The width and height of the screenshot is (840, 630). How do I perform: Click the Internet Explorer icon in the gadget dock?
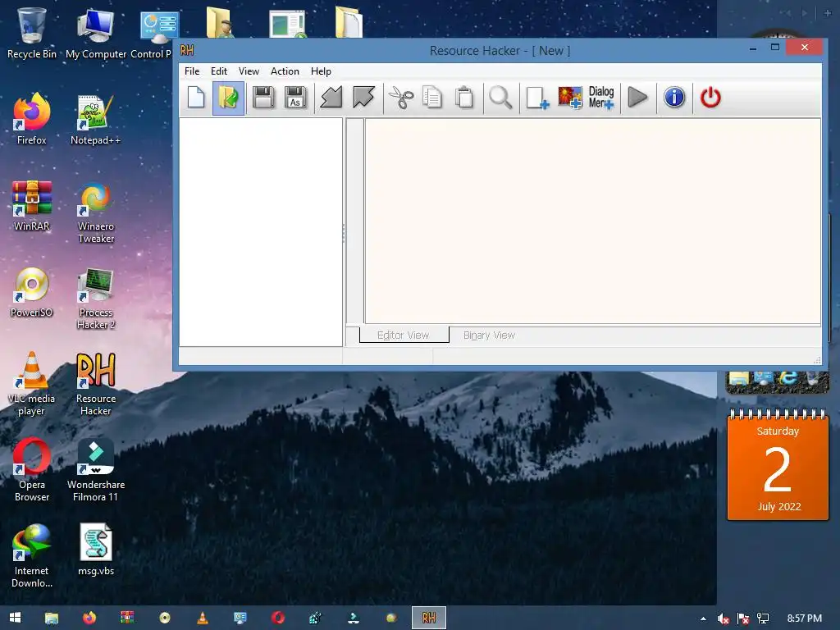(x=787, y=377)
